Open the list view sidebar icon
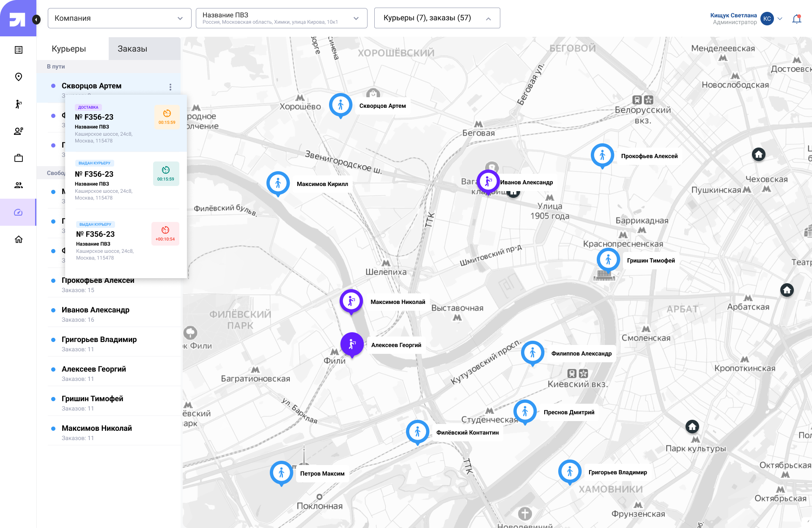 (x=19, y=50)
